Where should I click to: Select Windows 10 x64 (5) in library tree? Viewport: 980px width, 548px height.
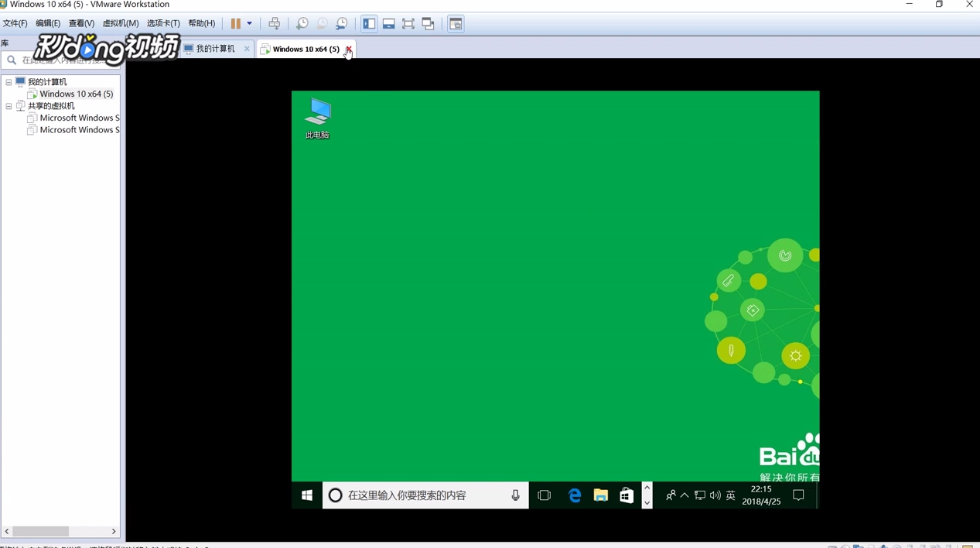76,94
